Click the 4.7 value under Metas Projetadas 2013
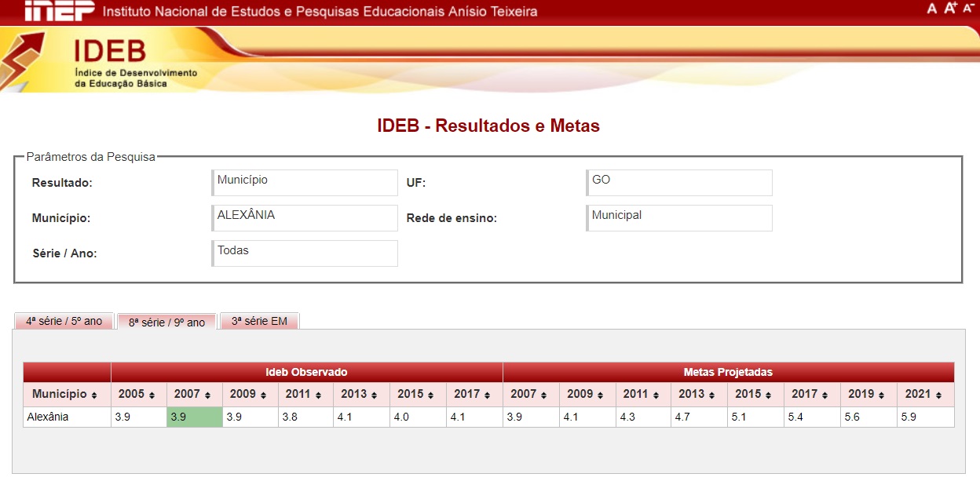Viewport: 980px width, 481px height. [699, 417]
